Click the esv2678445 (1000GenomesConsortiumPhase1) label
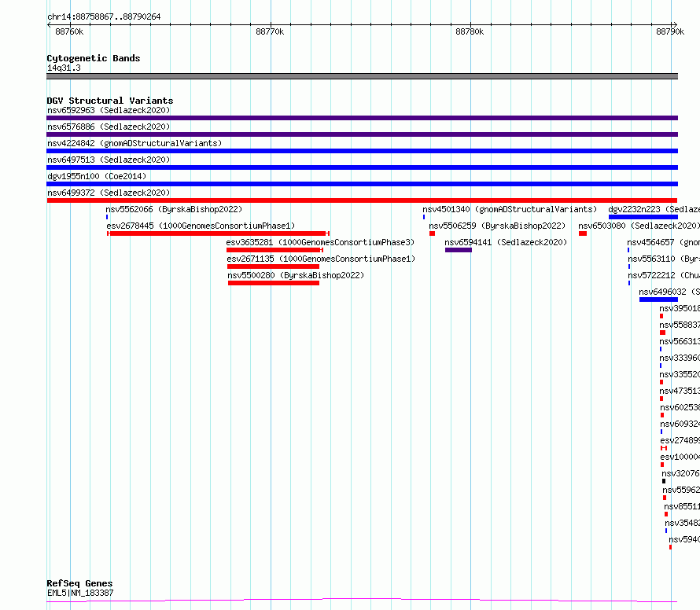 (201, 226)
